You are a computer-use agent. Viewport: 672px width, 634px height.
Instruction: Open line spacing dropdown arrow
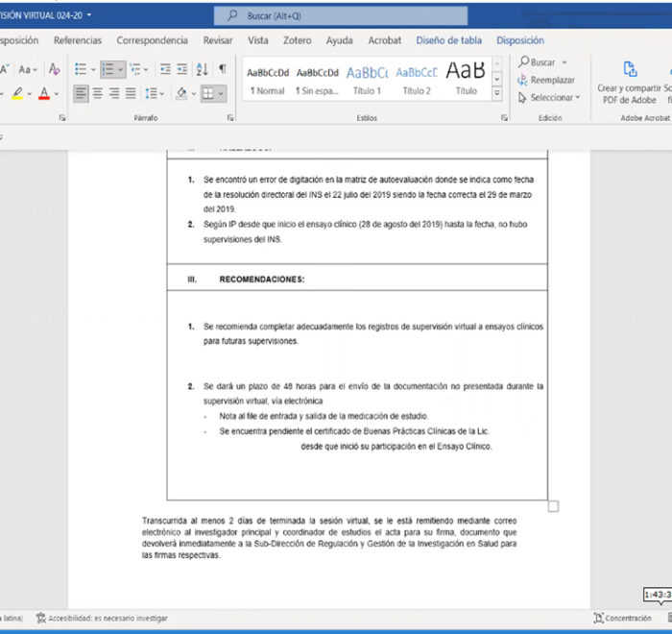pos(161,93)
